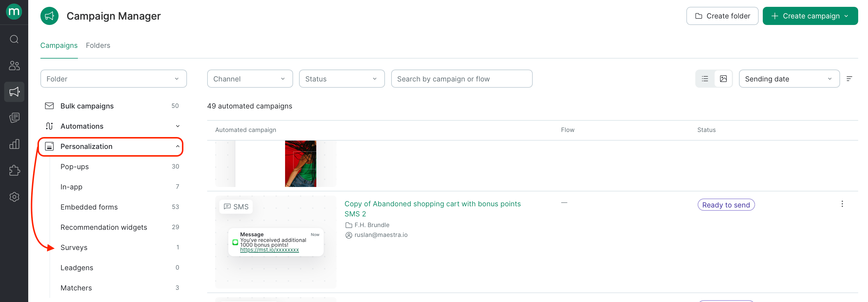Screen dimensions: 868x302
Task: Open the Status filter dropdown
Action: click(342, 79)
